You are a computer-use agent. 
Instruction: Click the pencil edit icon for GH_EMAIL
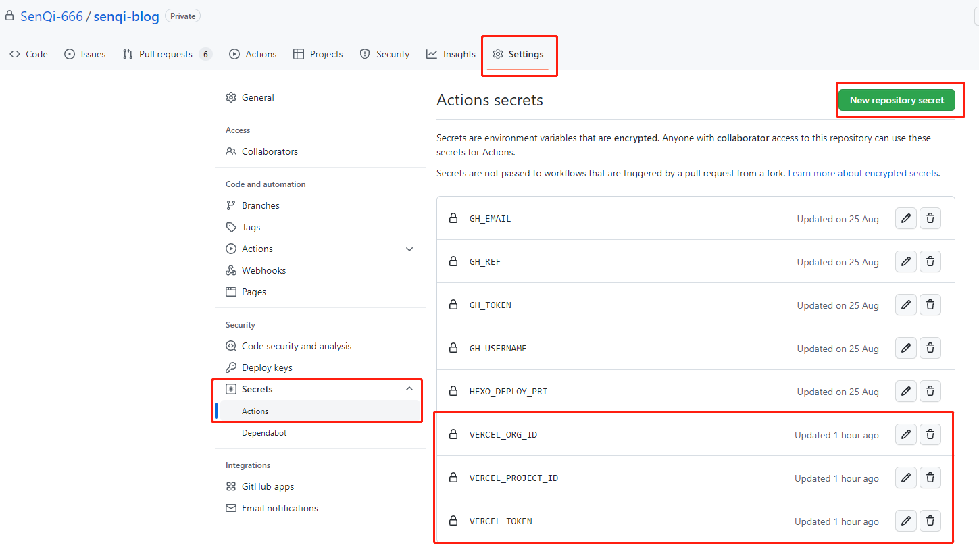(905, 218)
